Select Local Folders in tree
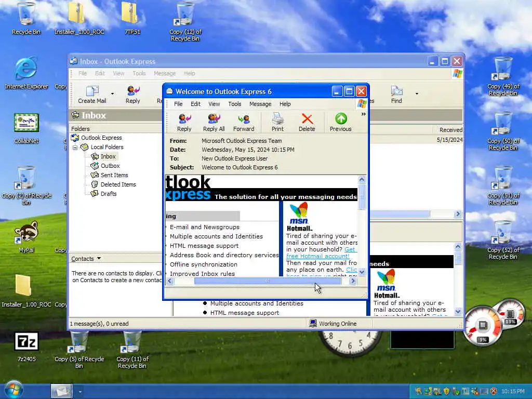 click(x=107, y=147)
